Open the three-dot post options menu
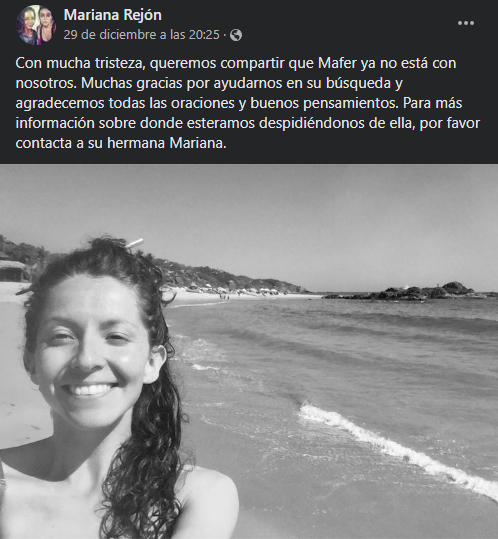Viewport: 498px width, 539px height. 466,23
